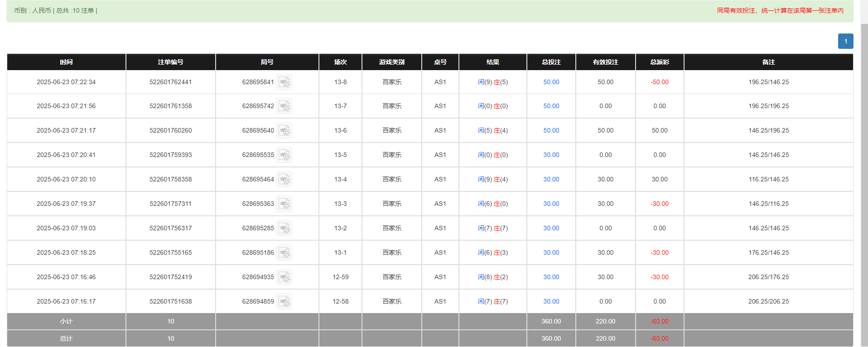Open round 628695285 replay icon
The width and height of the screenshot is (868, 347).
click(284, 228)
